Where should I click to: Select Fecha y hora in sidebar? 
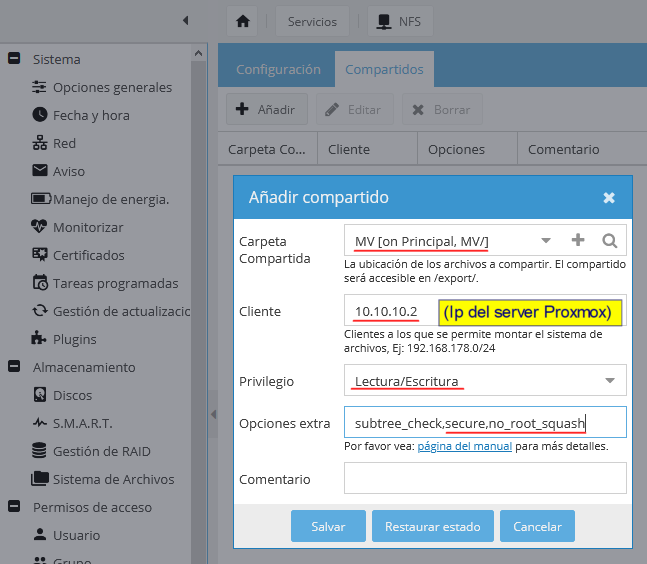tap(91, 115)
